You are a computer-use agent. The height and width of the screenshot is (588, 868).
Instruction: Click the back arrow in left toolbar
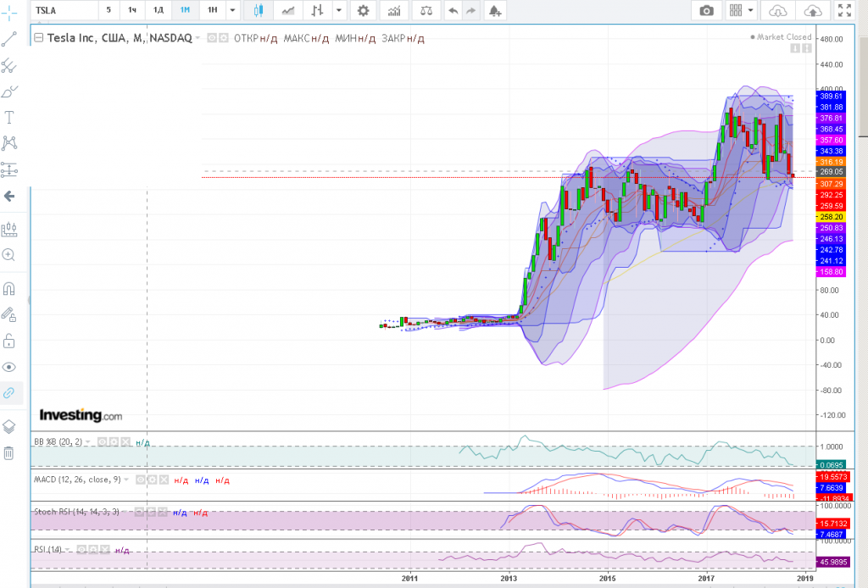(x=9, y=196)
